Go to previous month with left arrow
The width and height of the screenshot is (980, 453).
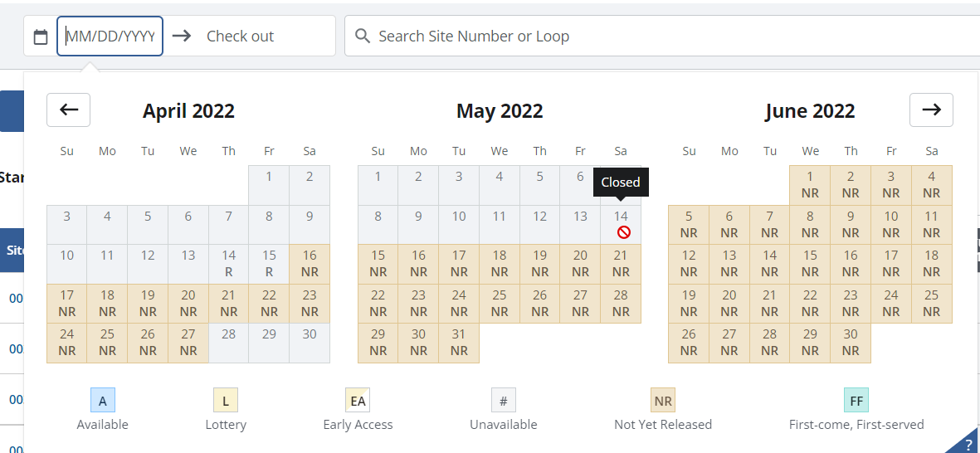coord(68,110)
